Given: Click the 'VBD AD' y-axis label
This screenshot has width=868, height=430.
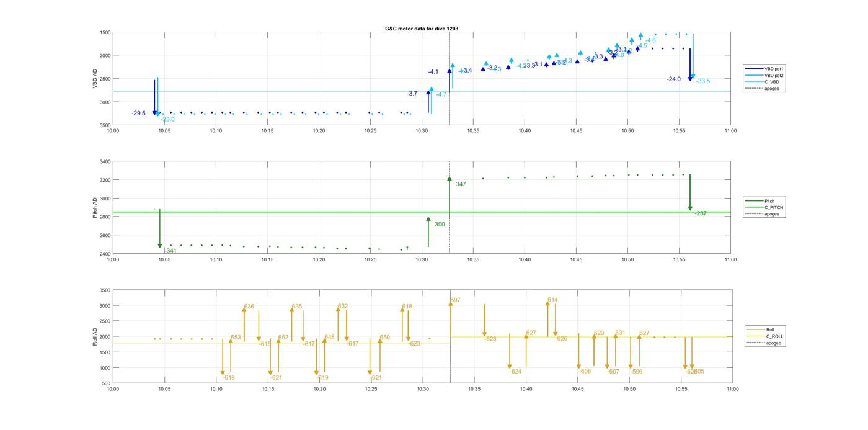Looking at the screenshot, I should click(95, 78).
